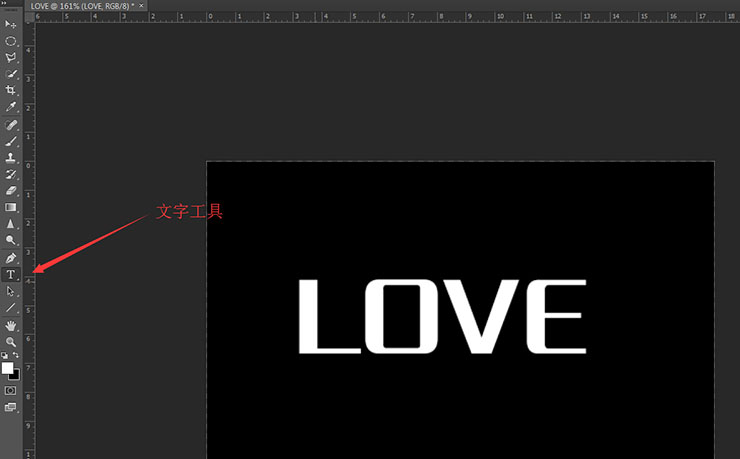Select the Horizontal Type tool
The image size is (740, 459).
point(11,274)
